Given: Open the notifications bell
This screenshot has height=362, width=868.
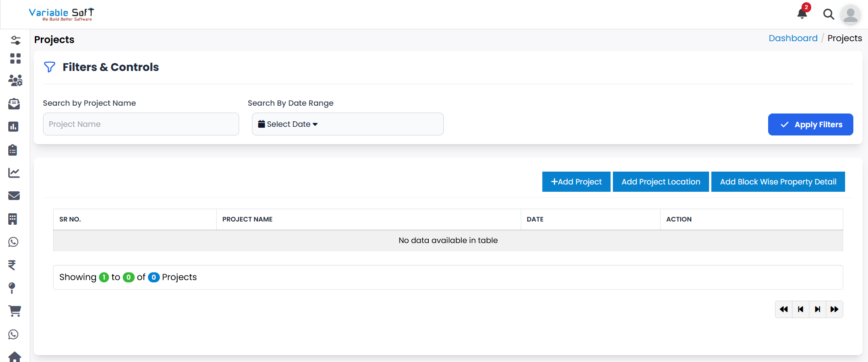Looking at the screenshot, I should (x=802, y=14).
